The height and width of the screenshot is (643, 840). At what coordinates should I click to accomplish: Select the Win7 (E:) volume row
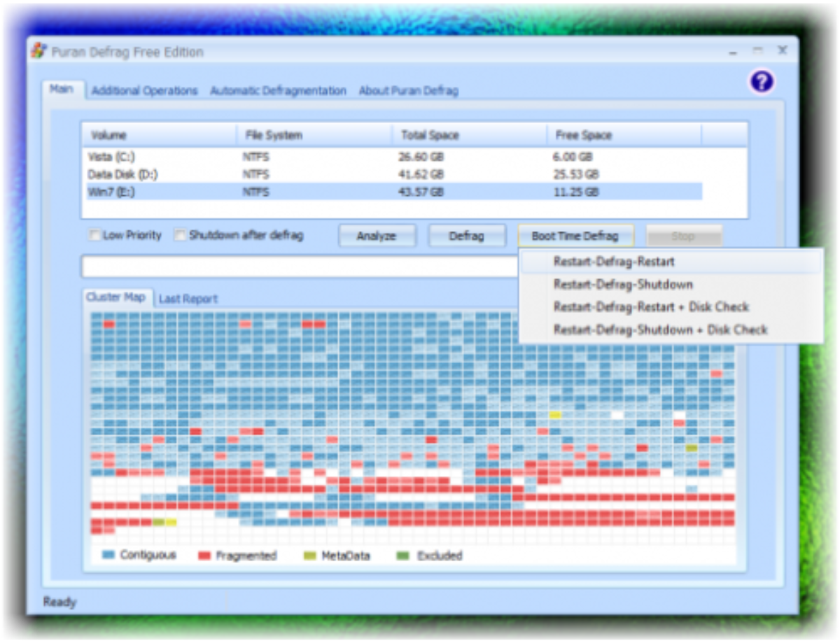coord(392,192)
